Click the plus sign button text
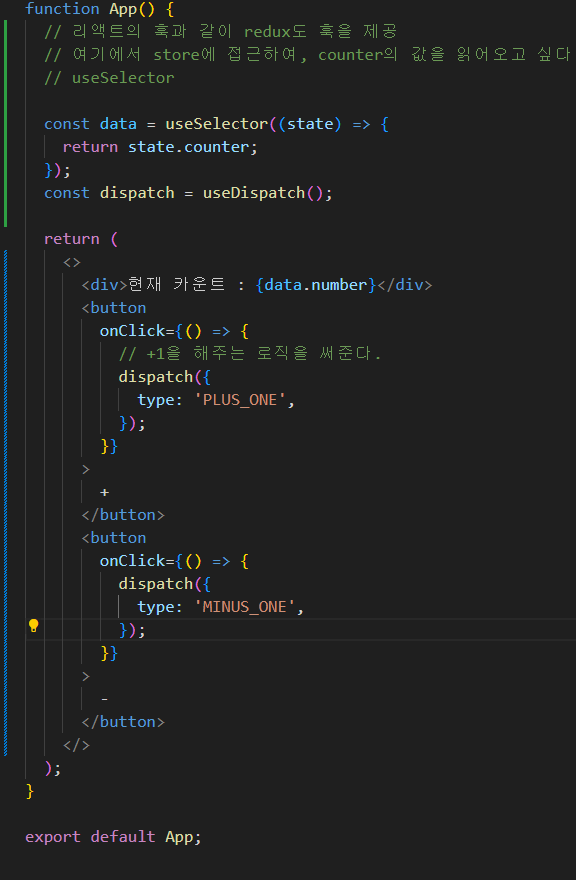The image size is (576, 880). coord(104,493)
